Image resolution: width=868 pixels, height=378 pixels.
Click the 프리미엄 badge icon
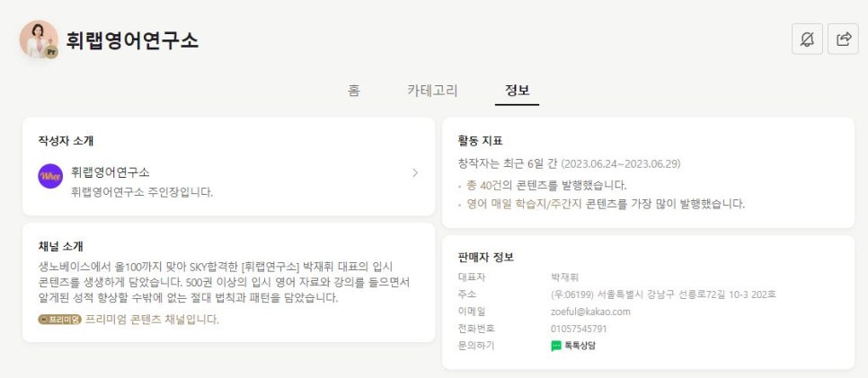(60, 320)
